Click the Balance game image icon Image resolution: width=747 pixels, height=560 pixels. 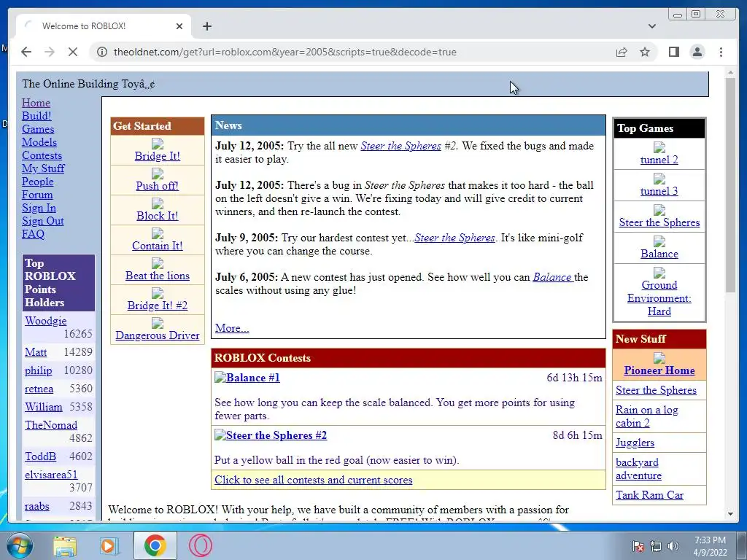point(659,241)
